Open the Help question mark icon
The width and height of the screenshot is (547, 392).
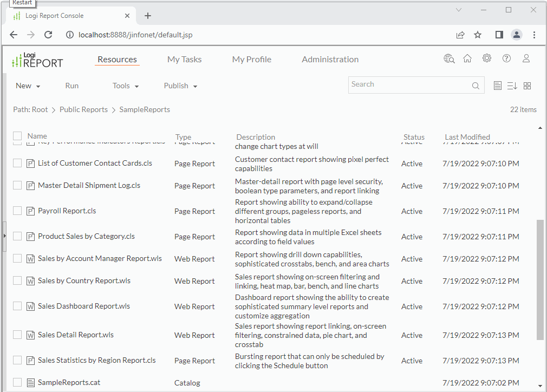pyautogui.click(x=506, y=58)
